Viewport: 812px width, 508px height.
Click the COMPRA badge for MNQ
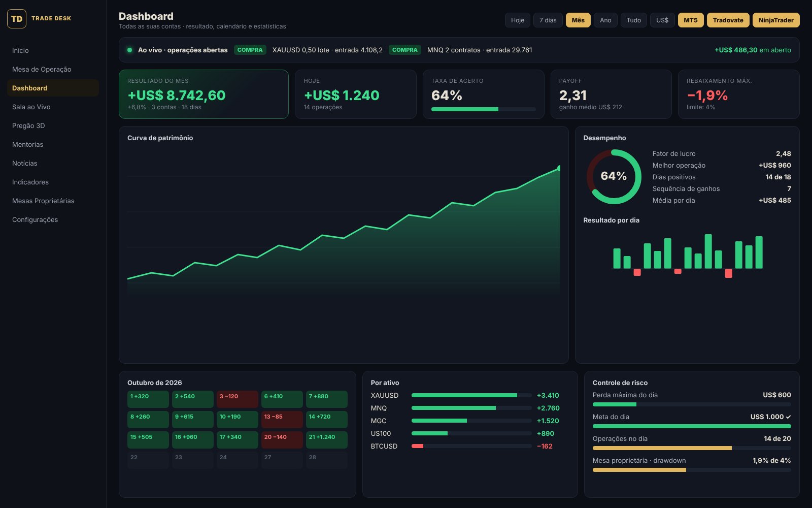(x=405, y=50)
